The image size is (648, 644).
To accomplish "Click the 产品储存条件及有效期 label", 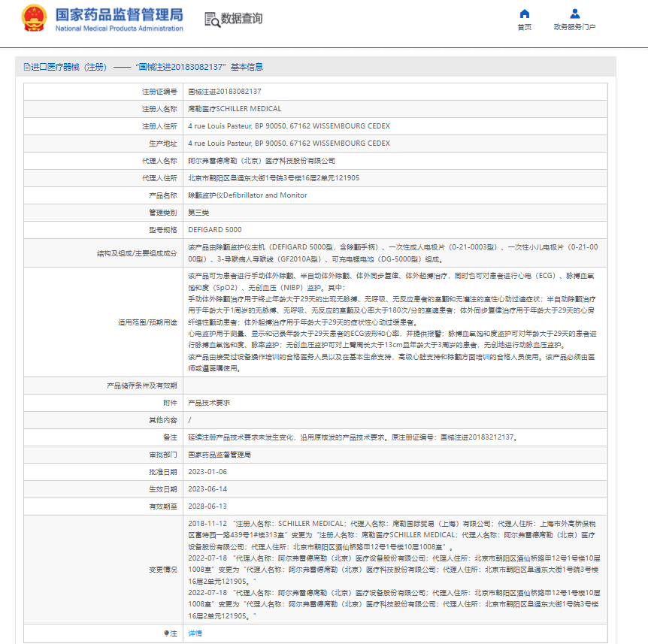I will click(x=142, y=385).
